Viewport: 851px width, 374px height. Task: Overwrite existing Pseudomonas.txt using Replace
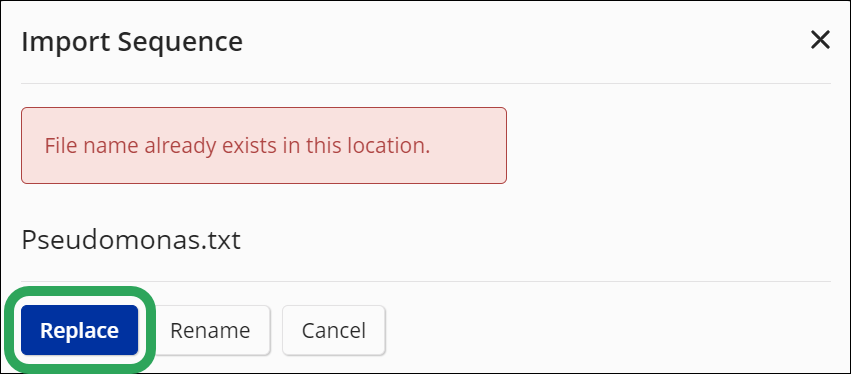pos(79,330)
